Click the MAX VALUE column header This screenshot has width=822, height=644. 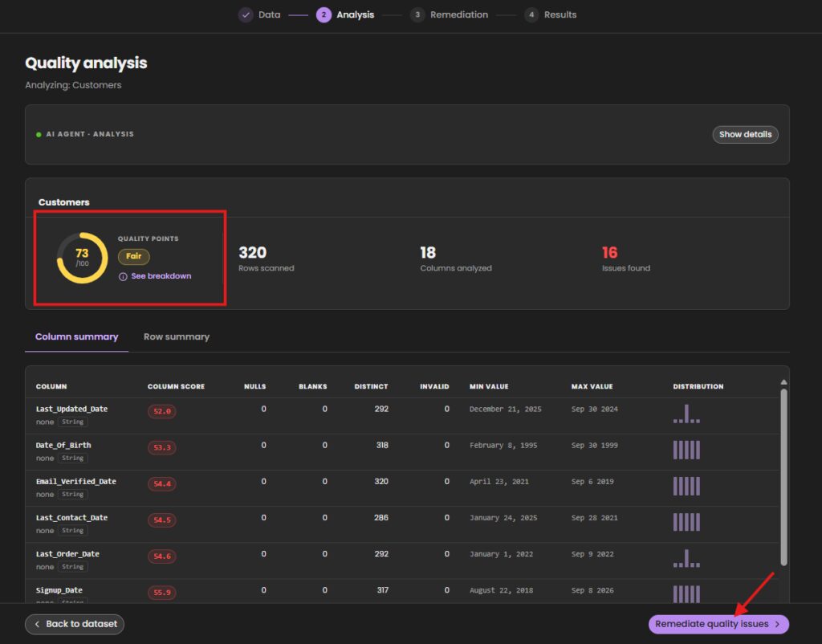tap(592, 386)
